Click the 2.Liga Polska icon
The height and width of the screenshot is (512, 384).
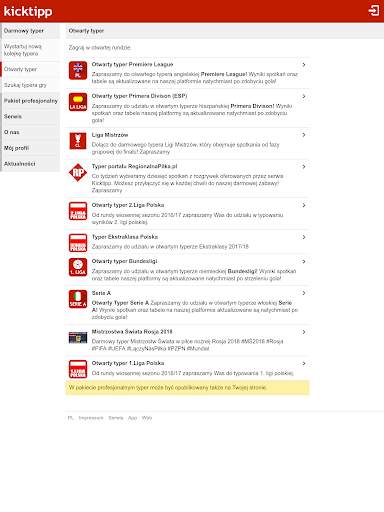click(x=78, y=211)
